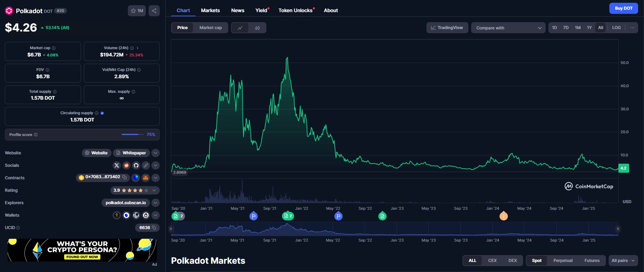The width and height of the screenshot is (644, 272).
Task: Open the Compare with dropdown
Action: click(x=508, y=28)
